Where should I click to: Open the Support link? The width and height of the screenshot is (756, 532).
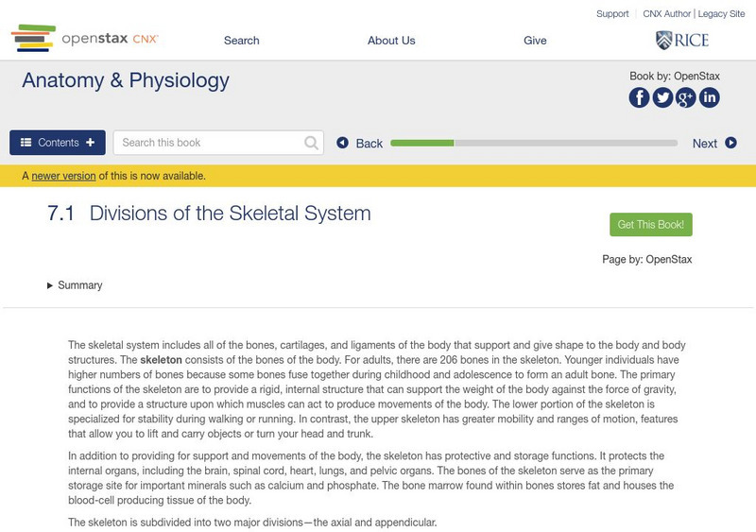(x=612, y=14)
